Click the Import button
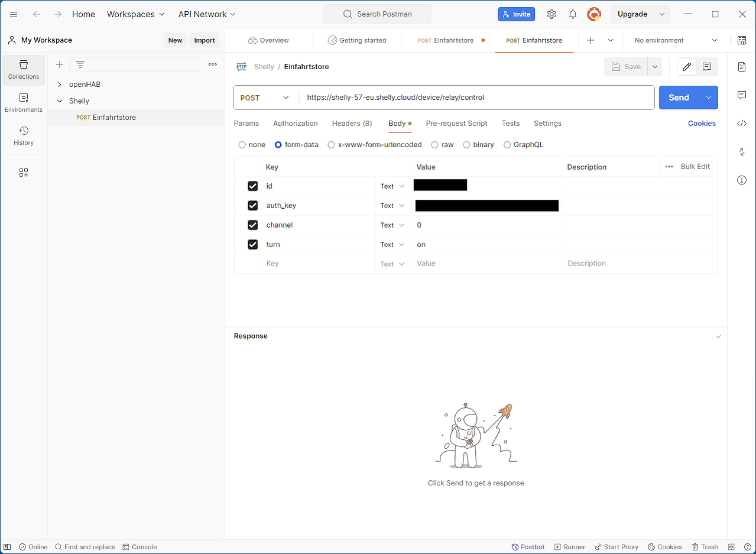756x554 pixels. (x=205, y=40)
